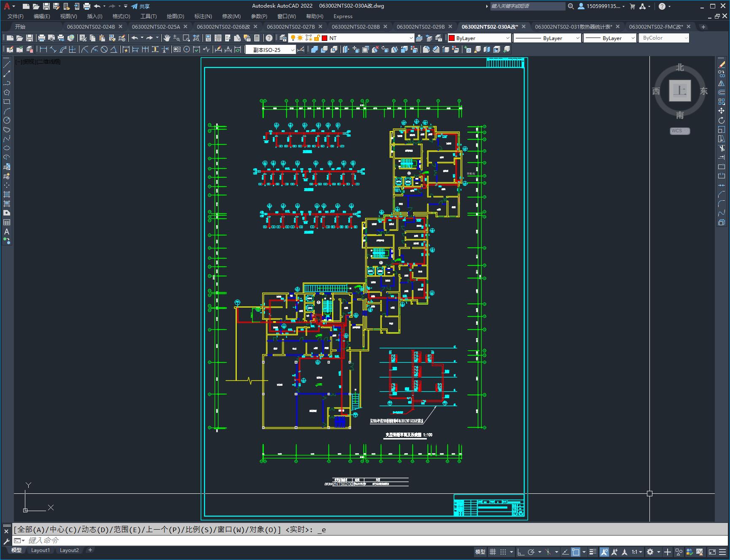The height and width of the screenshot is (560, 730).
Task: Select the Spline draw tool
Action: 7,139
